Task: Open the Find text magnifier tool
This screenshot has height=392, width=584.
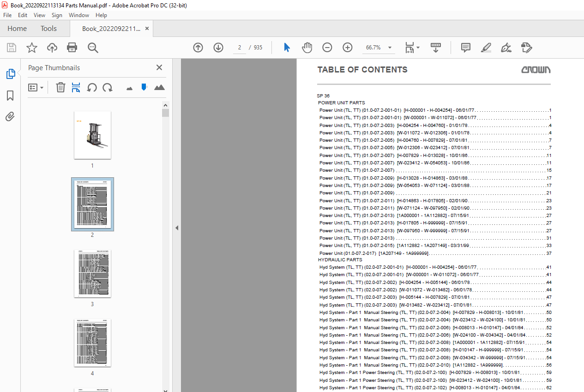Action: (x=93, y=48)
